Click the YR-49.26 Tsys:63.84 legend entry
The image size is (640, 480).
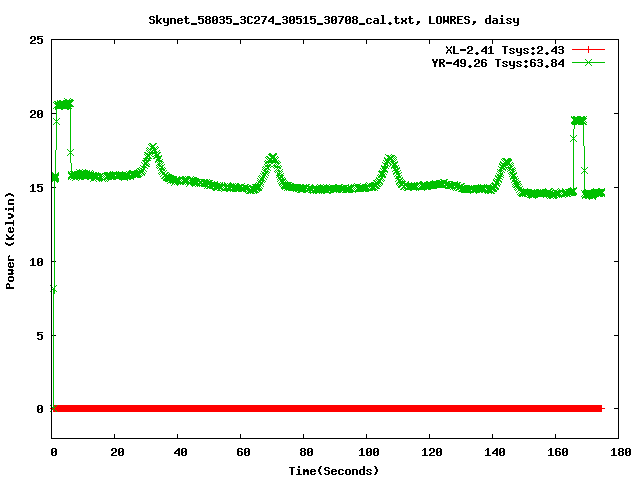(498, 63)
